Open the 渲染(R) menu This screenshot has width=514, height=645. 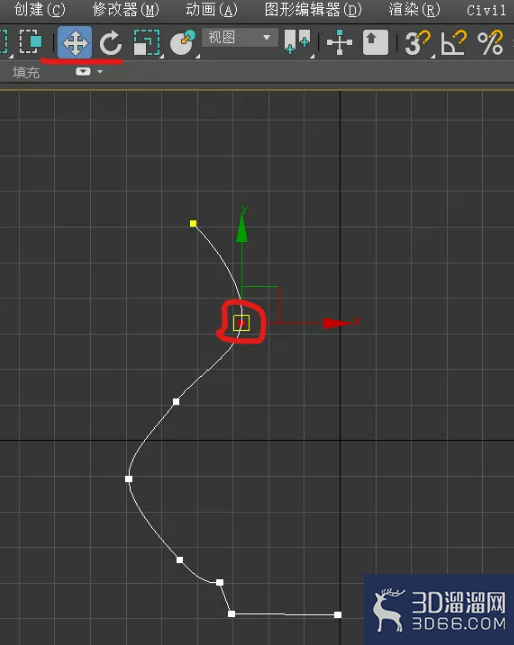pyautogui.click(x=414, y=9)
